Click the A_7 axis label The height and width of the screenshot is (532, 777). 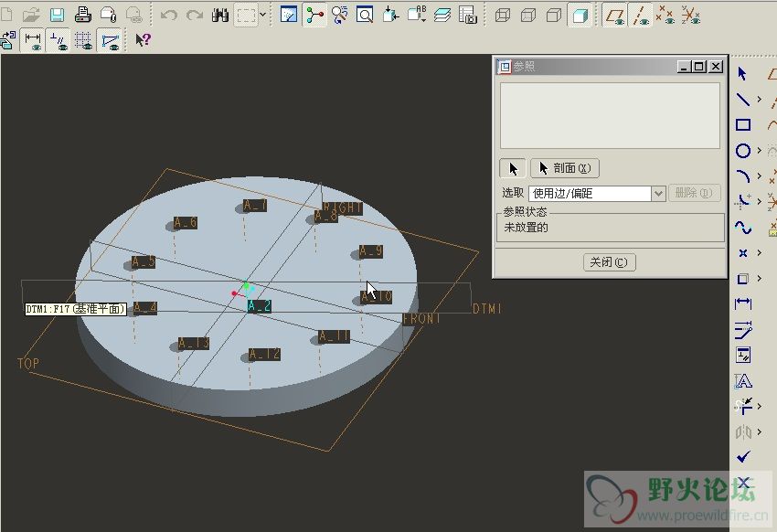pyautogui.click(x=255, y=205)
